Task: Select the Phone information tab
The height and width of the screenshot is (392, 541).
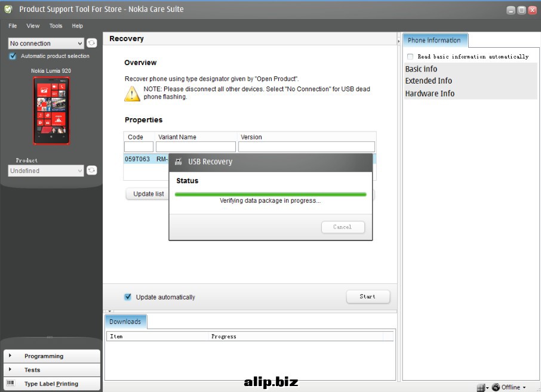Action: coord(435,41)
